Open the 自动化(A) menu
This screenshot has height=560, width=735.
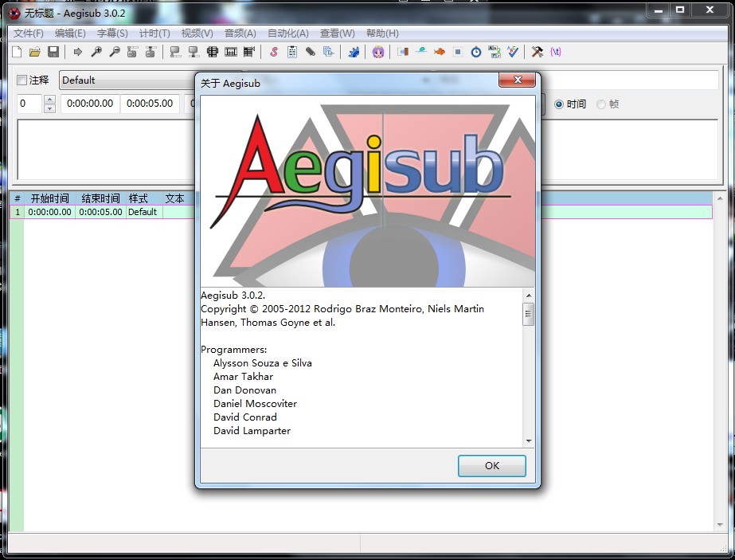tap(287, 33)
